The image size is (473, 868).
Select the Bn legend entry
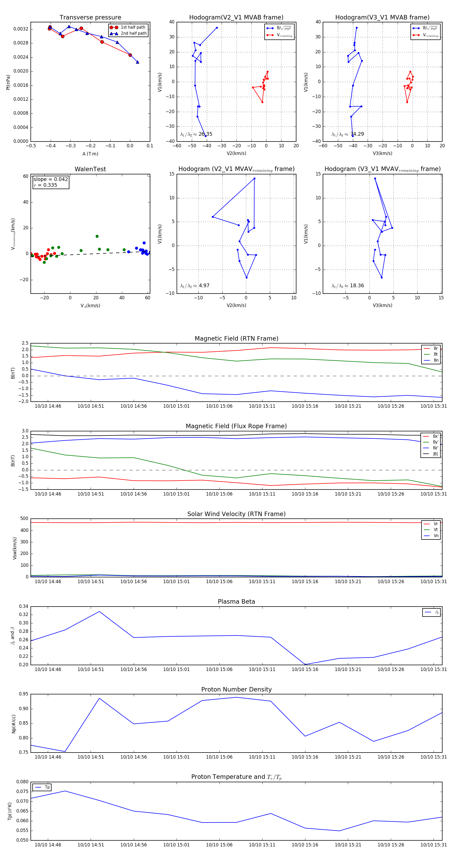click(x=431, y=360)
